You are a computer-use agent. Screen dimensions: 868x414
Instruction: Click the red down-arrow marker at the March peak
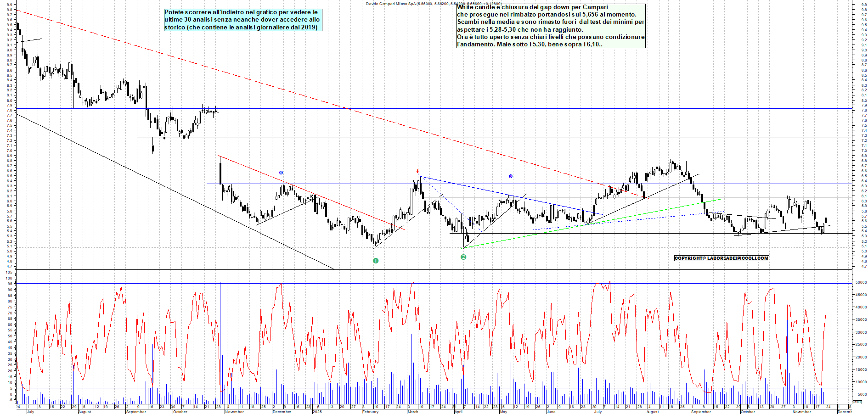[x=417, y=171]
